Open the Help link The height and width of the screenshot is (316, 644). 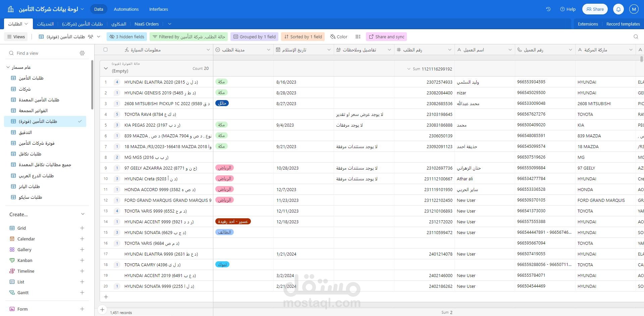click(568, 9)
